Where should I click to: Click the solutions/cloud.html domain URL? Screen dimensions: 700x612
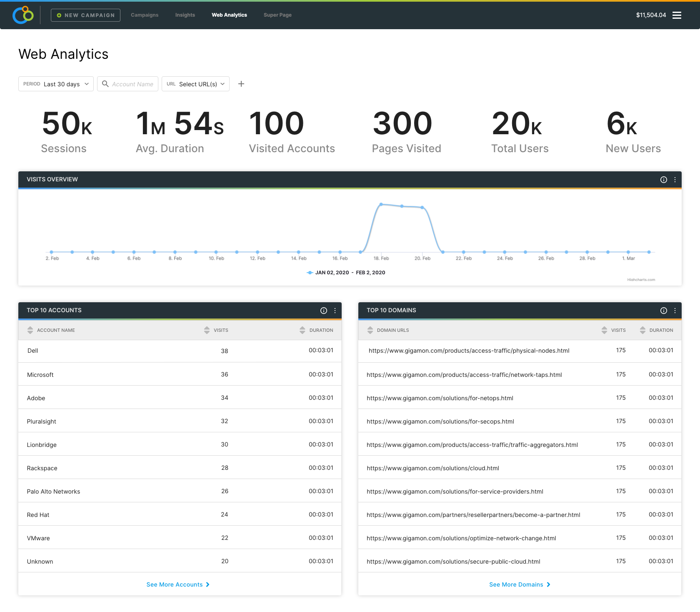(433, 468)
